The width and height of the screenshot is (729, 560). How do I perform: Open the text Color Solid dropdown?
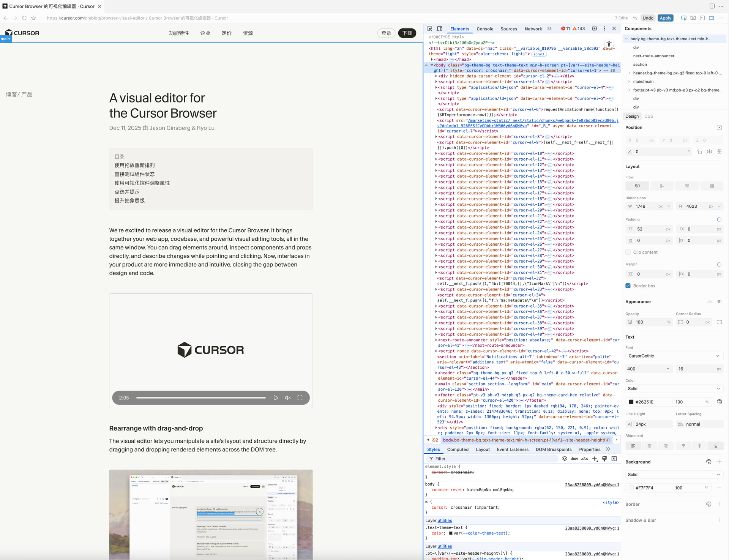click(x=674, y=389)
